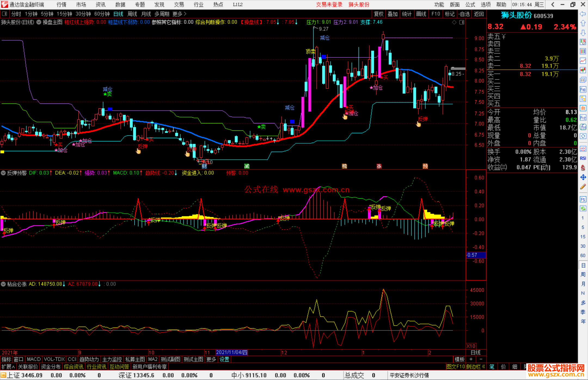
Task: Click the minus zoom control beside 模板
Action: pyautogui.click(x=481, y=359)
